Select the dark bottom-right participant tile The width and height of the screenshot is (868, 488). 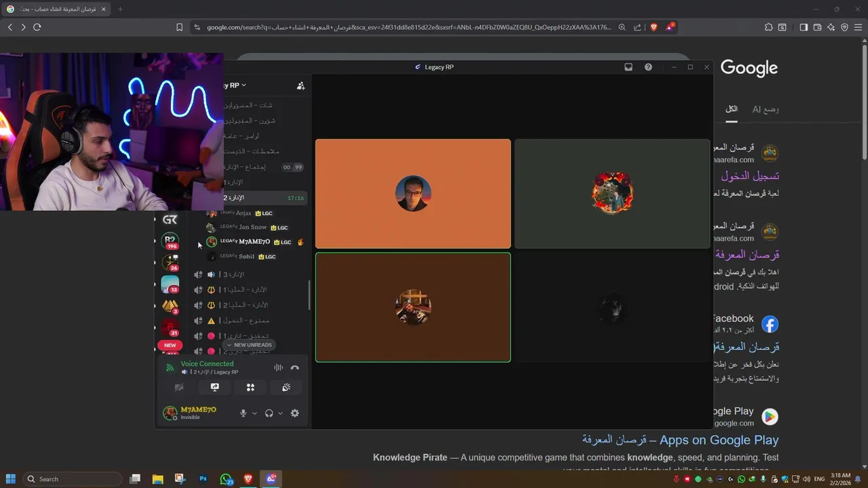pyautogui.click(x=612, y=308)
